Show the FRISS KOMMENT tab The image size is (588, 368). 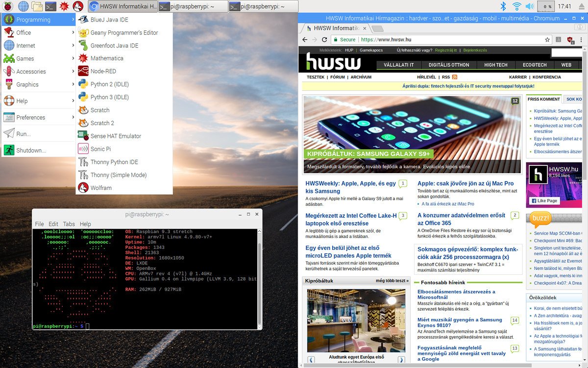click(543, 99)
